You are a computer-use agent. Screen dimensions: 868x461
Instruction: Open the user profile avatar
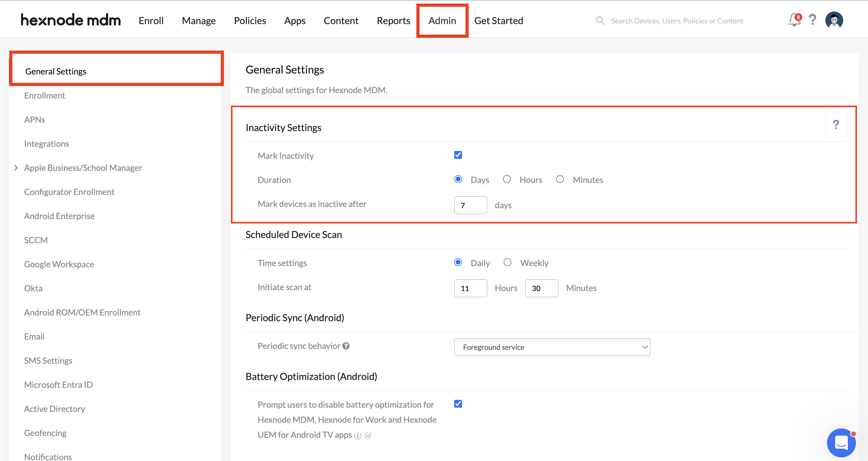point(834,20)
